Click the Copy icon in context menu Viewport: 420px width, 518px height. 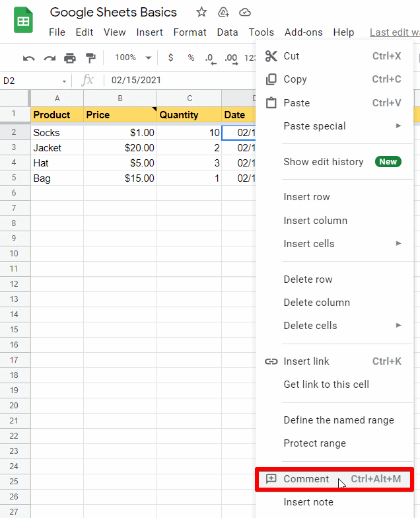click(x=271, y=79)
